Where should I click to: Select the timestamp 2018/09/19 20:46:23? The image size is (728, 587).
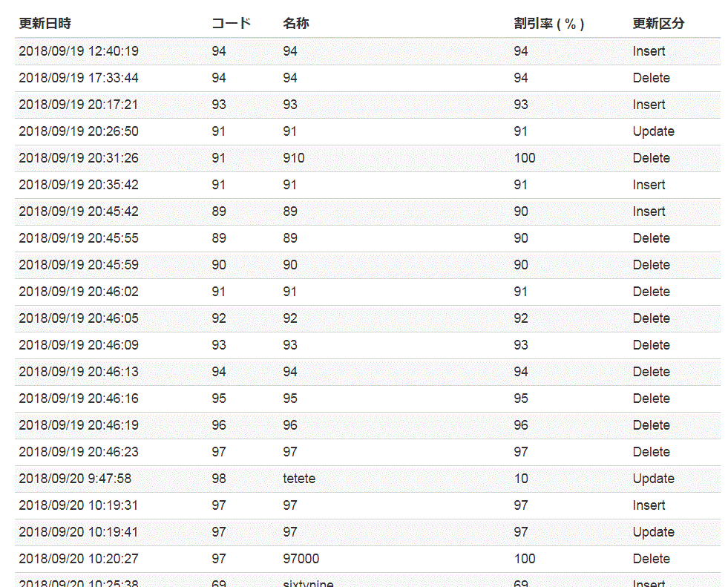coord(79,452)
